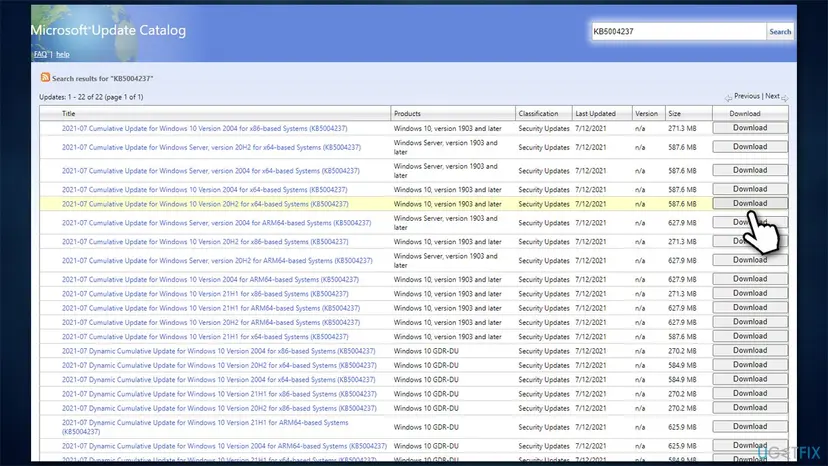
Task: Open Windows Server 2004 ARM64 cumulative update link
Action: coord(217,223)
